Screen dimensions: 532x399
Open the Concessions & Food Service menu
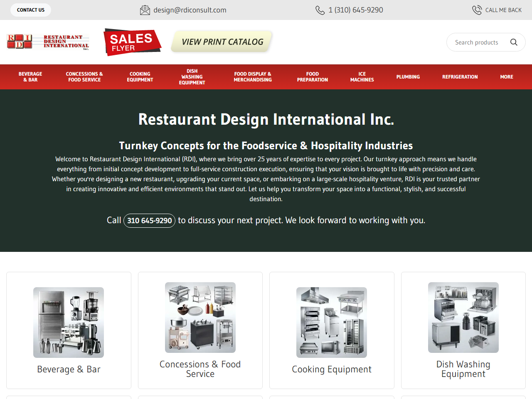(84, 77)
